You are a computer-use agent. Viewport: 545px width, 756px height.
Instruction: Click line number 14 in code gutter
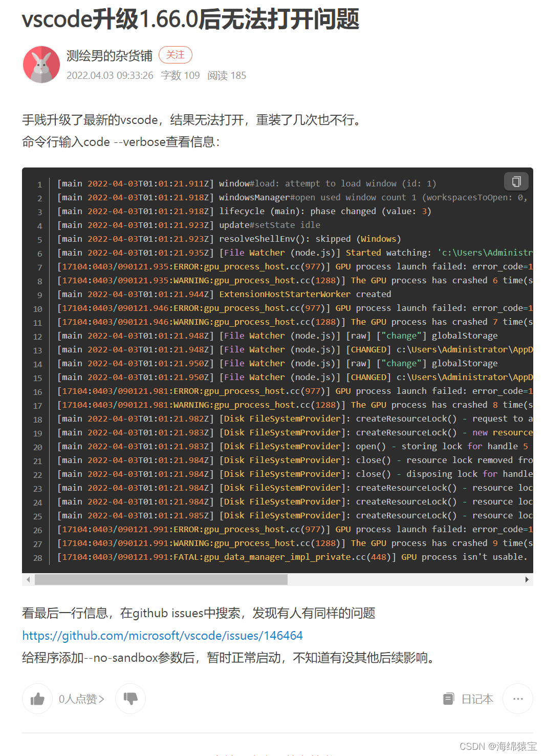coord(37,364)
